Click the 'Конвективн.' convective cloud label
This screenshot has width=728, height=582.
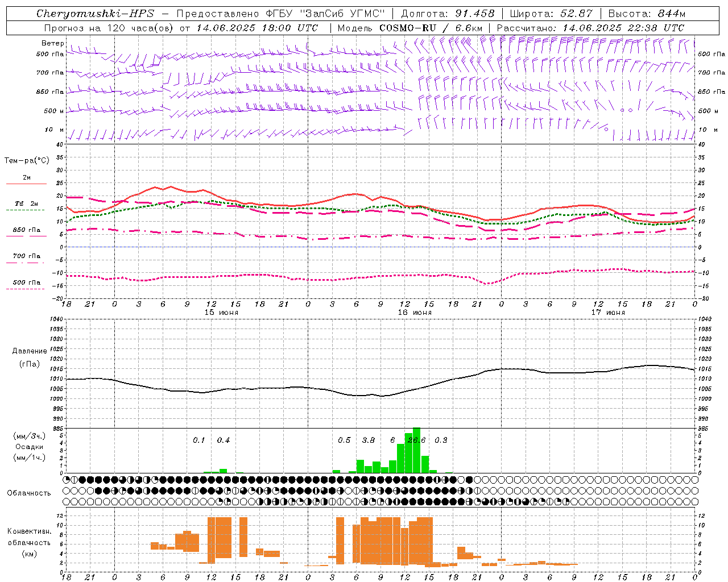(x=30, y=531)
